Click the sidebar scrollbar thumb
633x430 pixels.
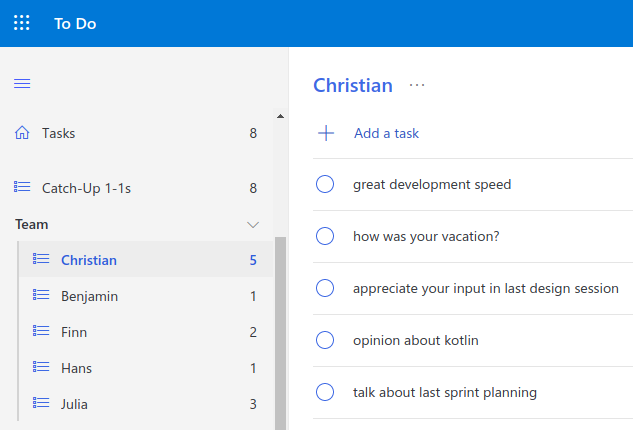(x=280, y=333)
